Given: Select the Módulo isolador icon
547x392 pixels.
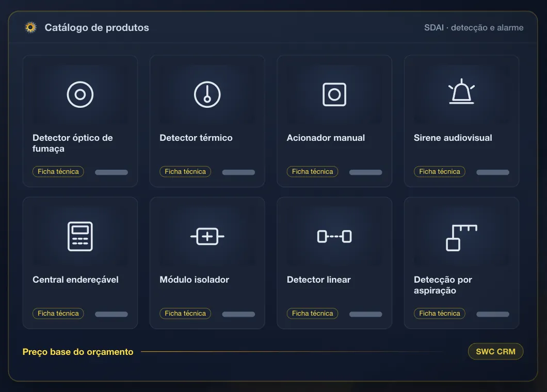Looking at the screenshot, I should pos(207,236).
